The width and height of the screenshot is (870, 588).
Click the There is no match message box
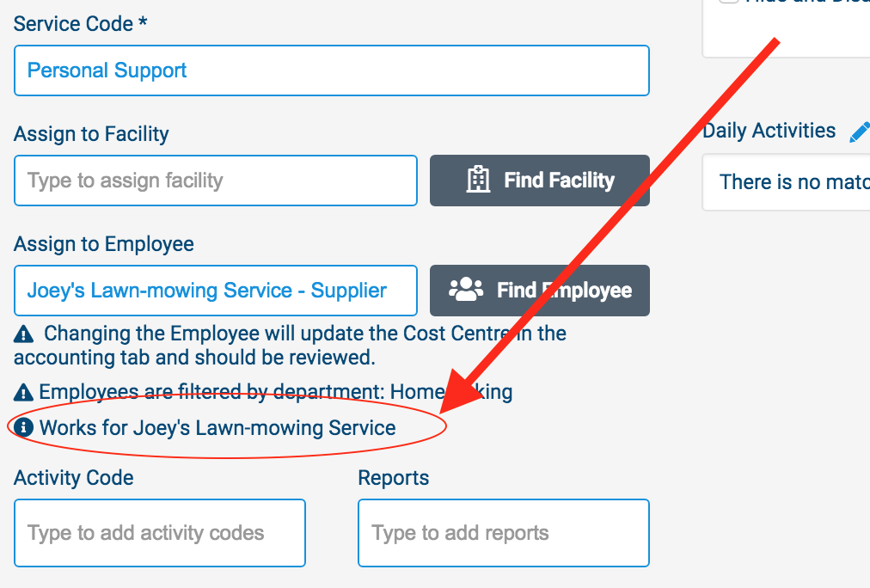[791, 182]
